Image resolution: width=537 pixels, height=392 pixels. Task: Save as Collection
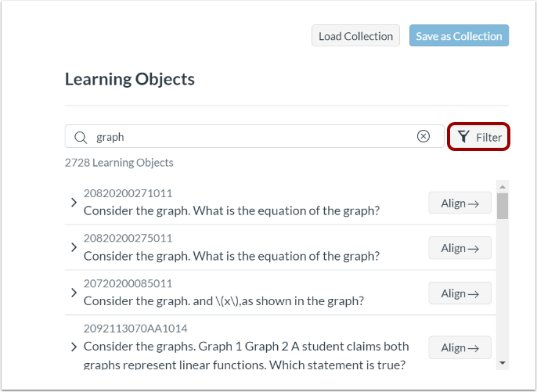459,36
